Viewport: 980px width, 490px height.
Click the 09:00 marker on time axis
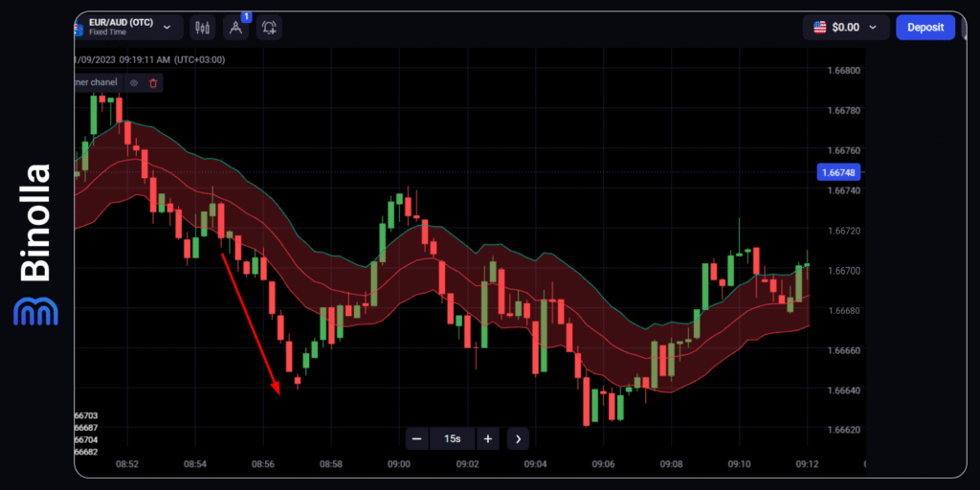click(399, 464)
